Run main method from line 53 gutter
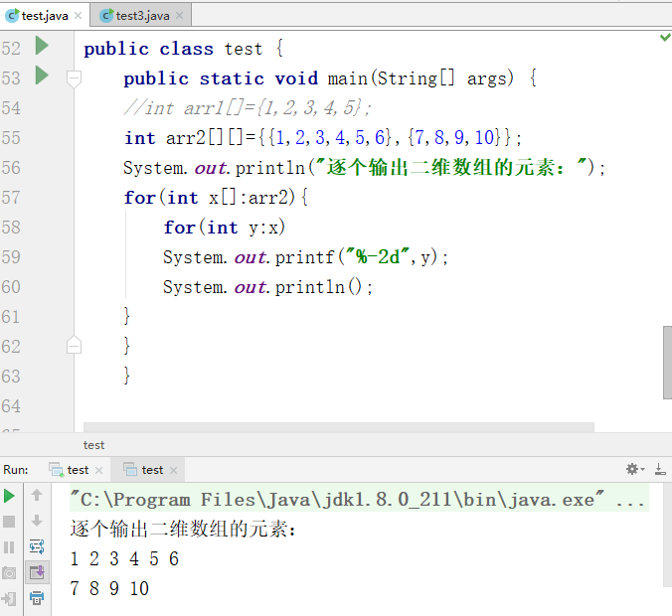Viewport: 672px width, 616px height. pos(41,76)
